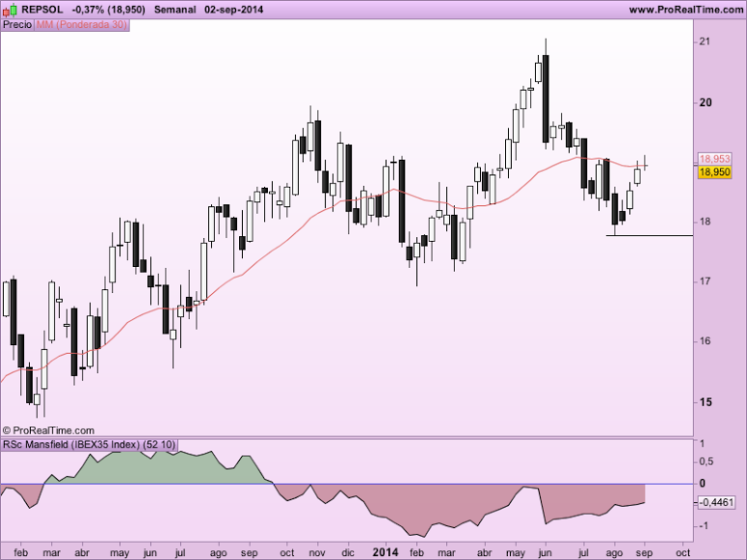Click the 21 price axis label

click(705, 42)
